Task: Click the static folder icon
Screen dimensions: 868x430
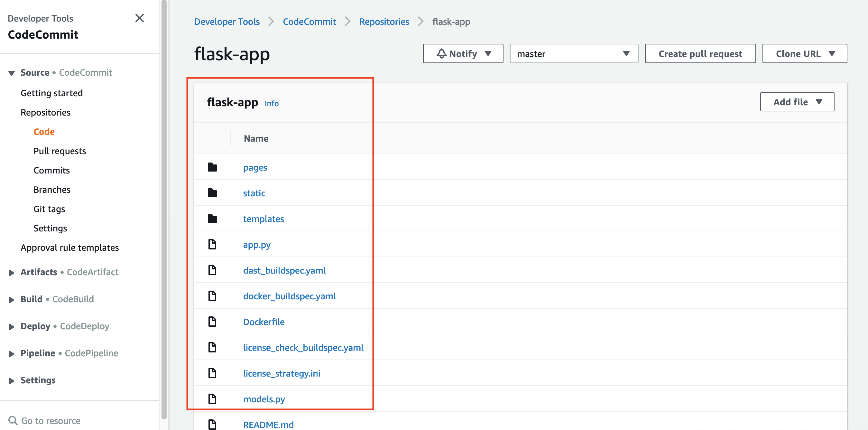Action: [212, 193]
